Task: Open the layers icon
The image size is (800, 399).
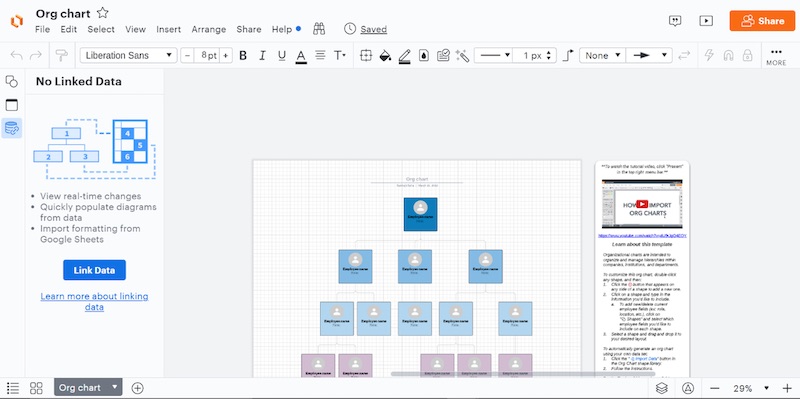Action: click(662, 388)
